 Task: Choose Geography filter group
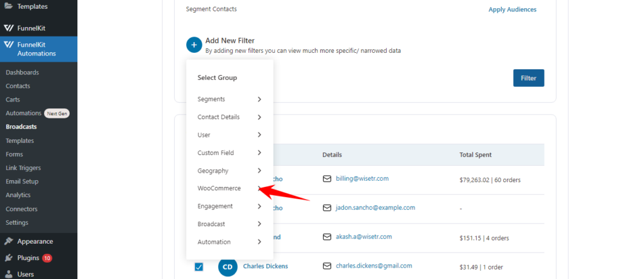[x=213, y=171]
